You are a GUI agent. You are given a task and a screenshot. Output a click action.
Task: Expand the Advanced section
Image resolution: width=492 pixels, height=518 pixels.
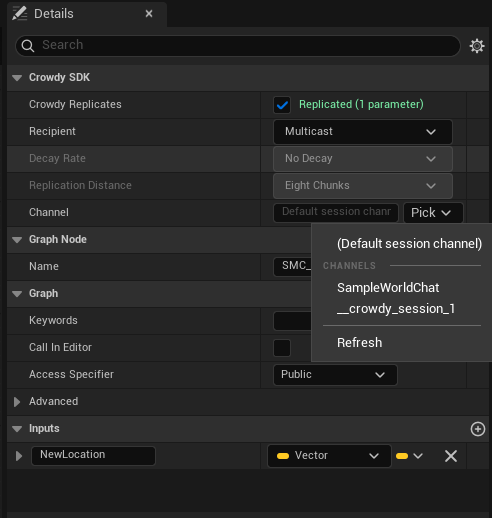(17, 402)
